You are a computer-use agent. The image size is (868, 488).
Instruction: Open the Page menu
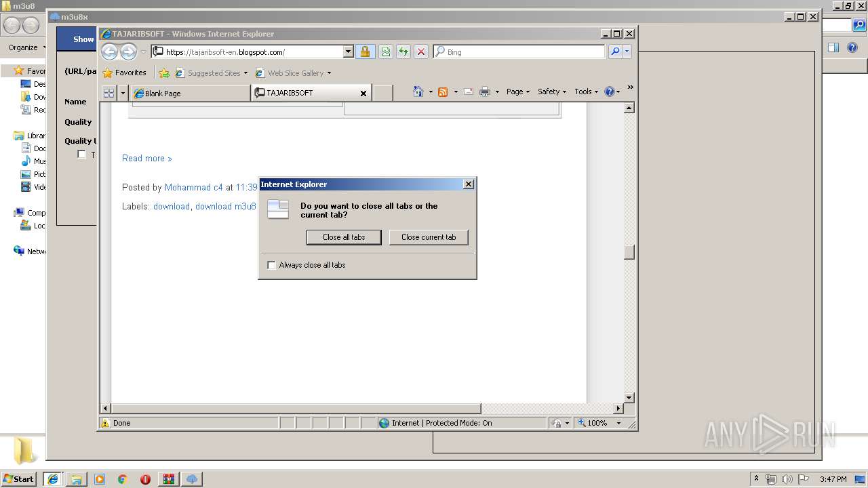[x=518, y=91]
